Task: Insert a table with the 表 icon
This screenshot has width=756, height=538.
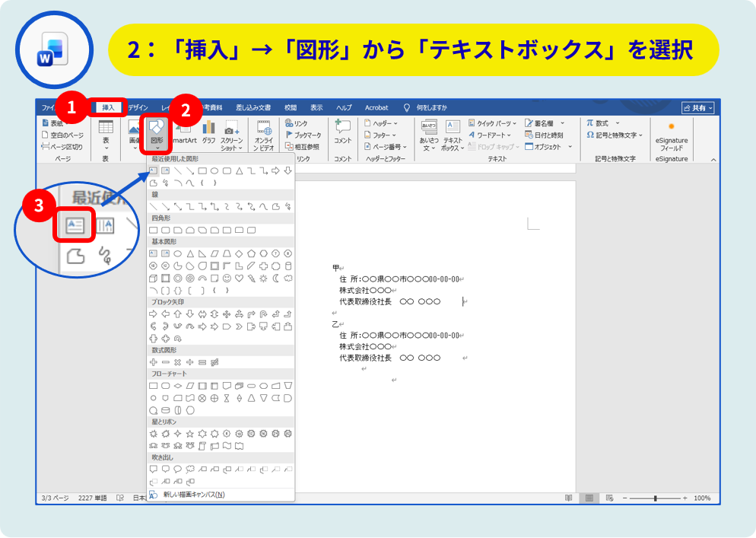Action: [x=106, y=130]
